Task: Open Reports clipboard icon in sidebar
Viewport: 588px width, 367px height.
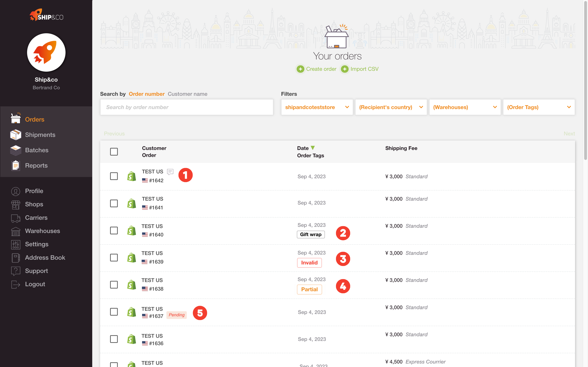Action: click(x=16, y=165)
